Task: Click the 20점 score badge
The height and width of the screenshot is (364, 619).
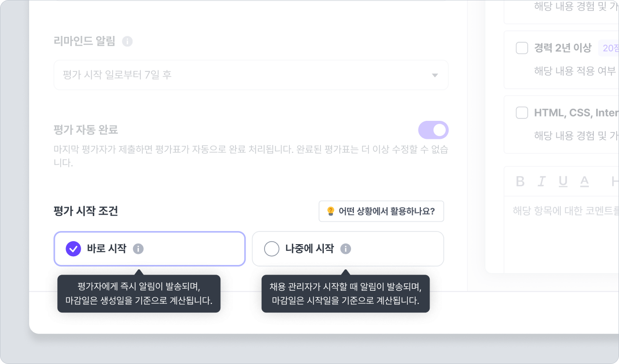Action: 610,48
